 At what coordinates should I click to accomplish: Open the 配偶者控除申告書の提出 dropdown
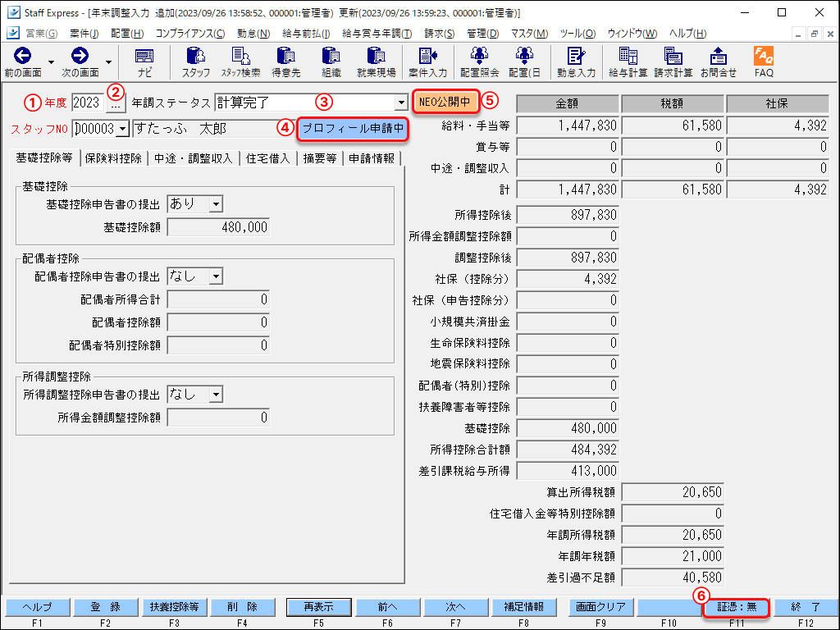(216, 276)
